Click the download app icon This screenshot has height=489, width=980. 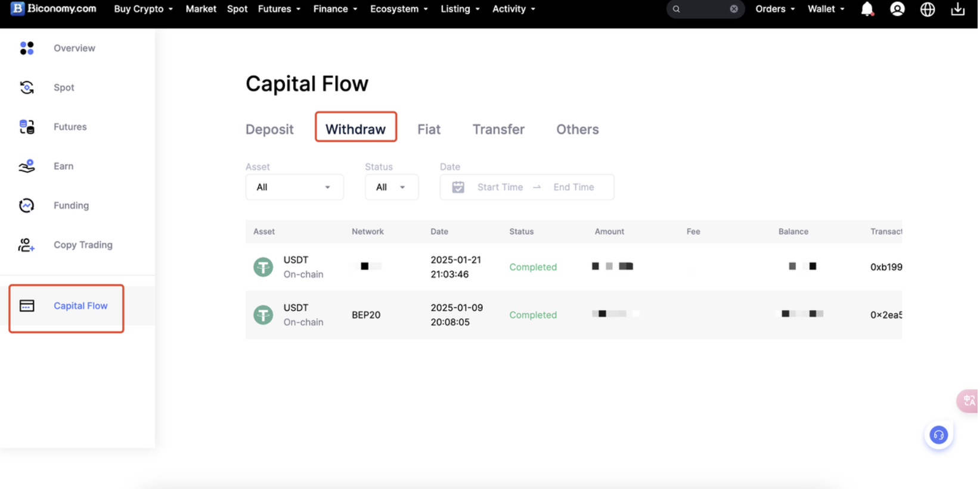(x=958, y=9)
